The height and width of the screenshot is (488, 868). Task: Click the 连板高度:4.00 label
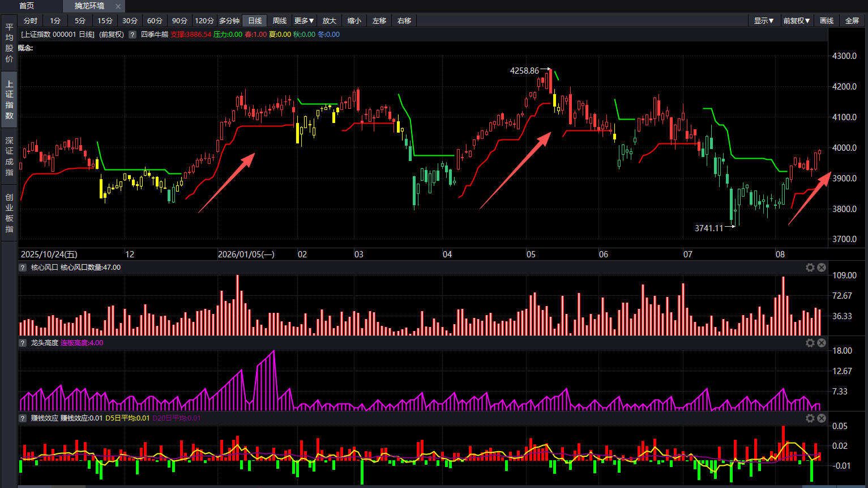pos(82,343)
